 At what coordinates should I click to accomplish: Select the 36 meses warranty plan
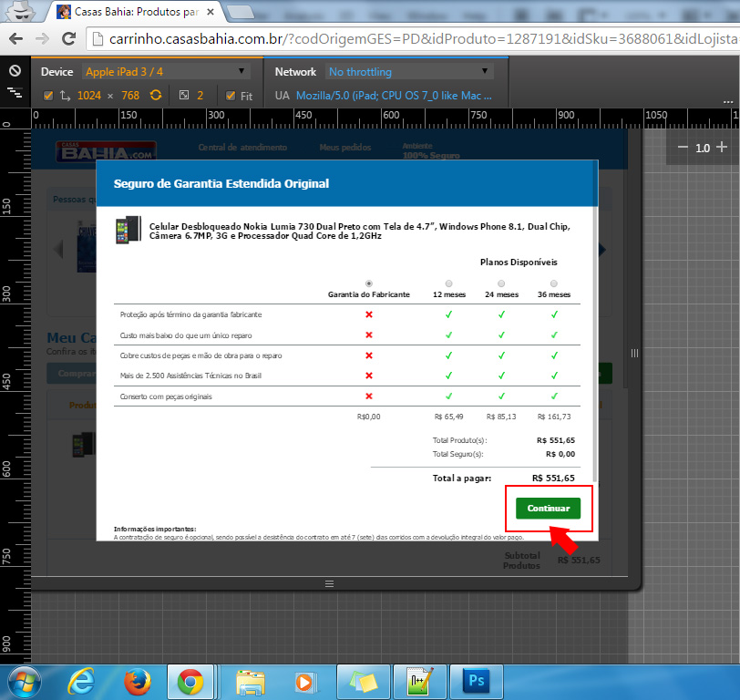553,283
